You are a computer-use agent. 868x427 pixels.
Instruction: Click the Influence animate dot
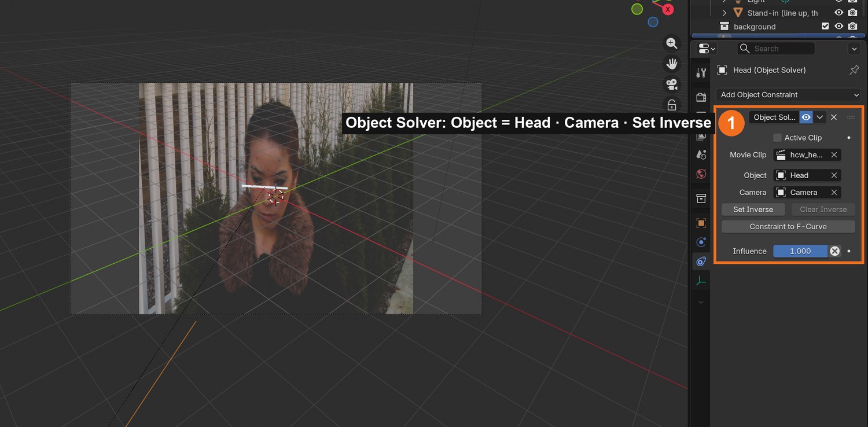click(849, 251)
